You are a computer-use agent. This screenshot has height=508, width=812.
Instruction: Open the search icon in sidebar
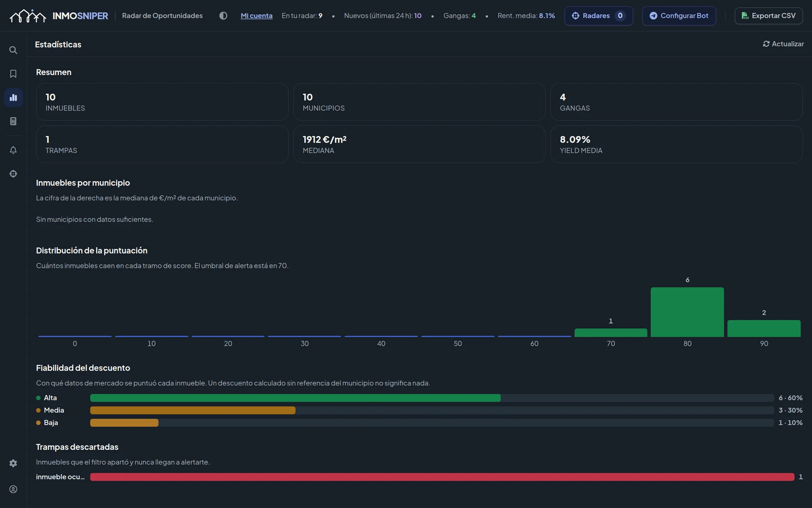point(13,50)
